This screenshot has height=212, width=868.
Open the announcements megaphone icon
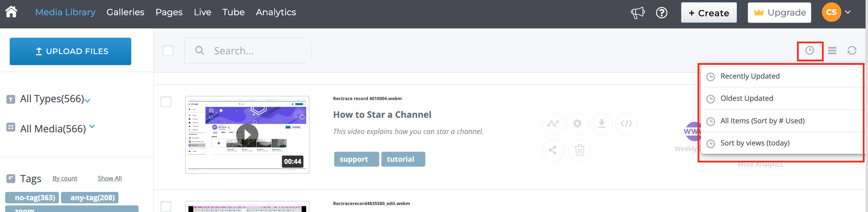click(x=637, y=13)
